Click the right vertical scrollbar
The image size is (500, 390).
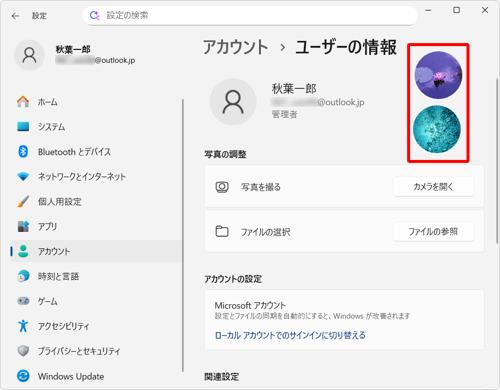point(497,160)
